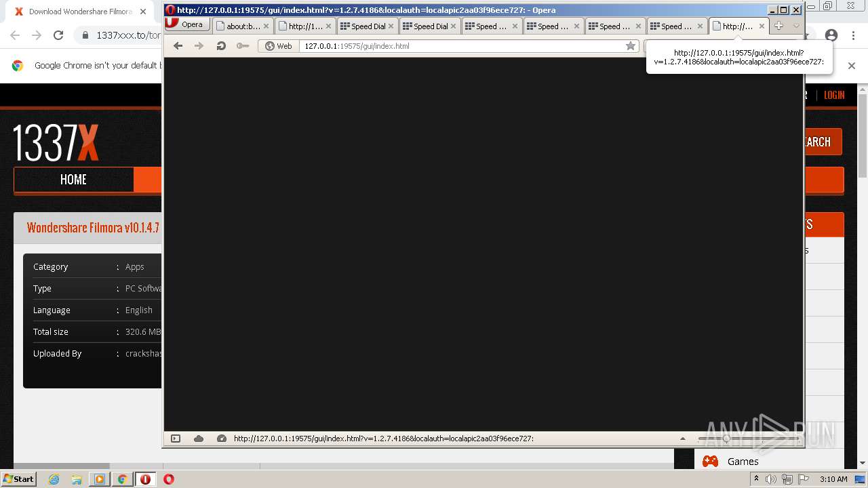Adjust the Opera zoom slider
The width and height of the screenshot is (868, 488).
[x=726, y=439]
